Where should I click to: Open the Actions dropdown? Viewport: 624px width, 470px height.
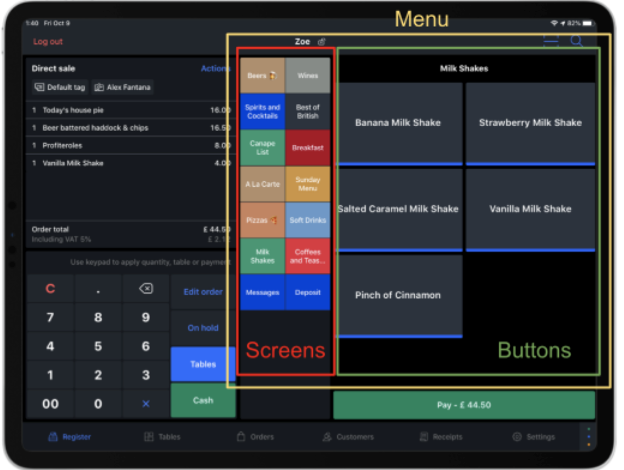point(215,69)
